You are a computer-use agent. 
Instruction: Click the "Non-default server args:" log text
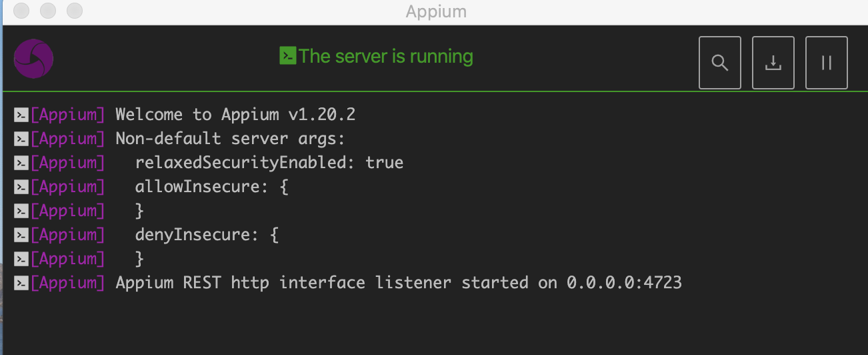pyautogui.click(x=230, y=139)
